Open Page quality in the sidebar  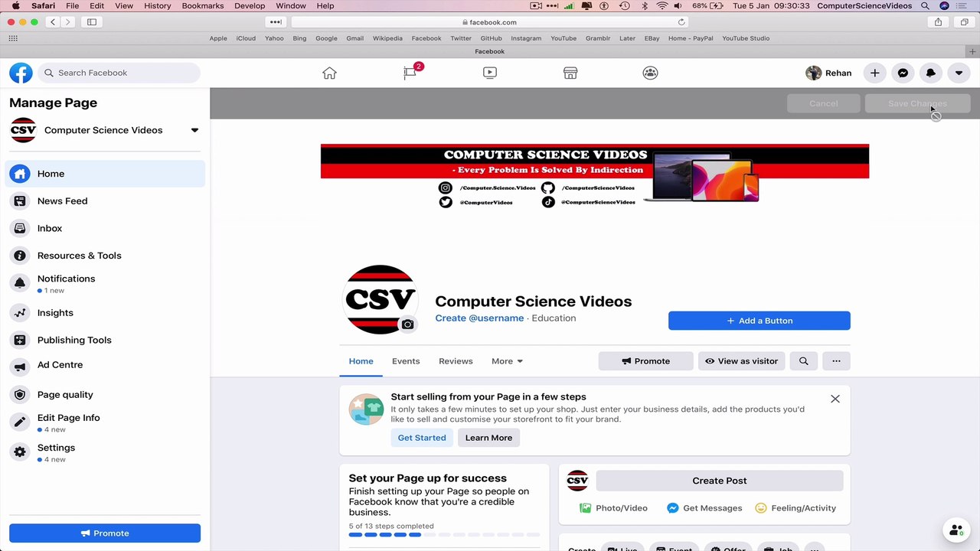pos(105,395)
